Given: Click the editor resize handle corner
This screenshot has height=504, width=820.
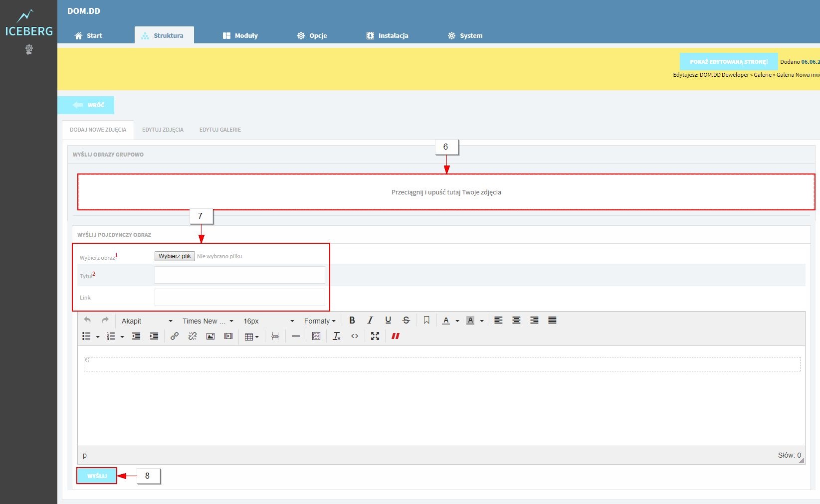Looking at the screenshot, I should (802, 461).
